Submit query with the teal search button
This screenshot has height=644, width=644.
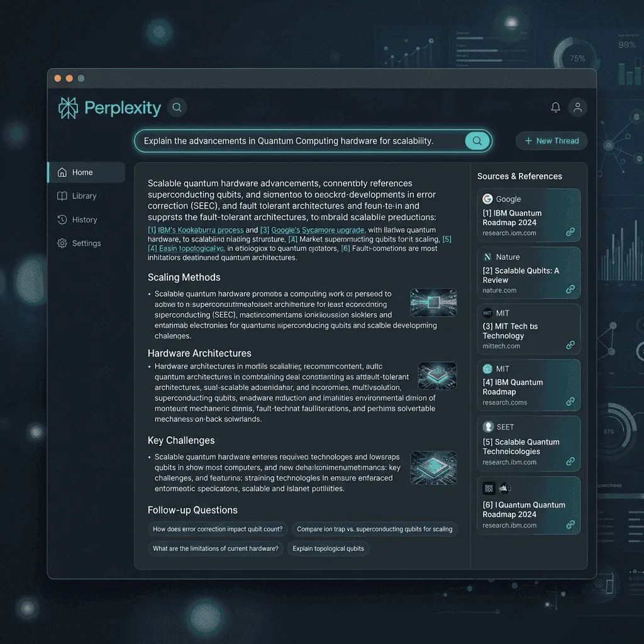[477, 141]
